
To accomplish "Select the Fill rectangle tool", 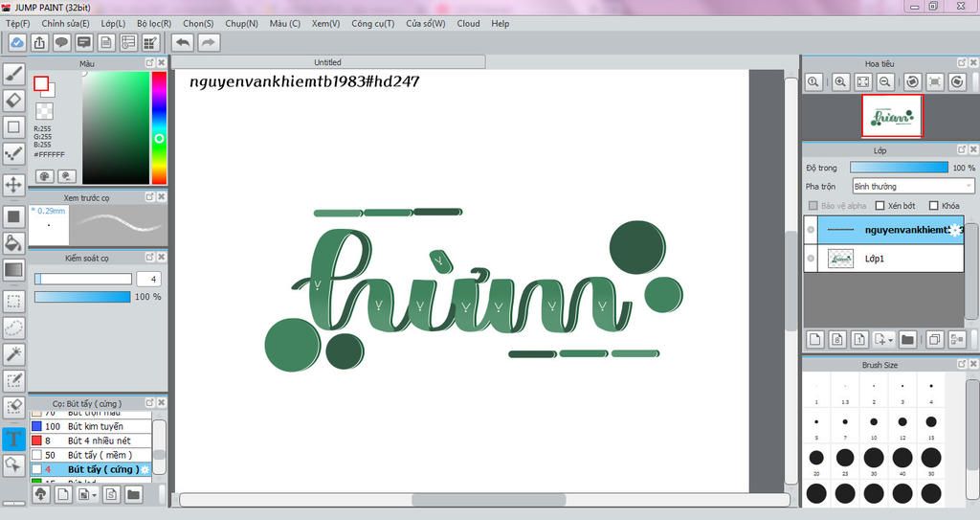I will (13, 216).
